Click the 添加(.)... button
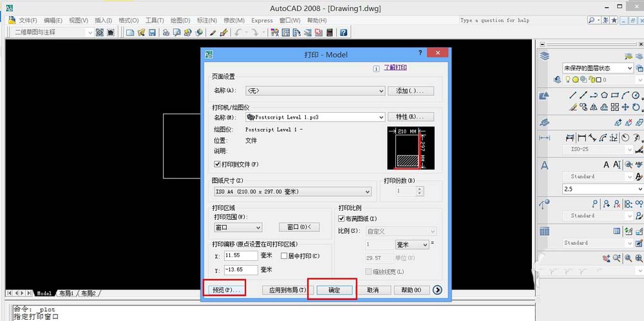This screenshot has width=644, height=321. point(411,91)
